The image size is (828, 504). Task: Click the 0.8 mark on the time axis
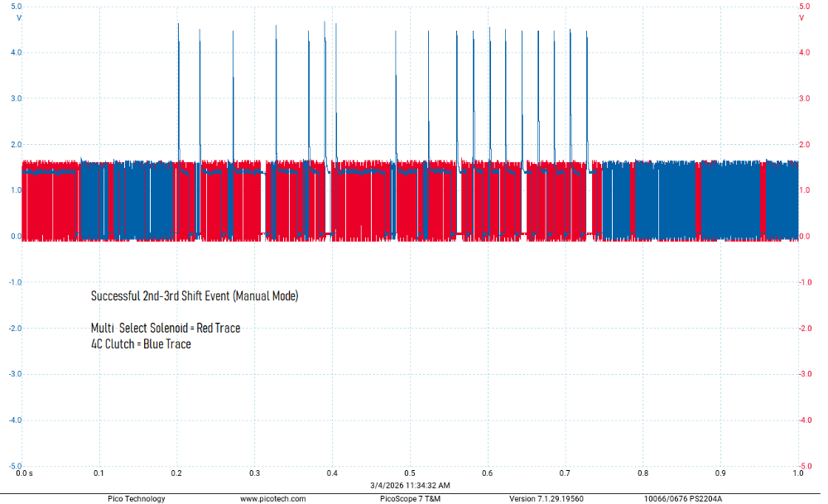[643, 473]
